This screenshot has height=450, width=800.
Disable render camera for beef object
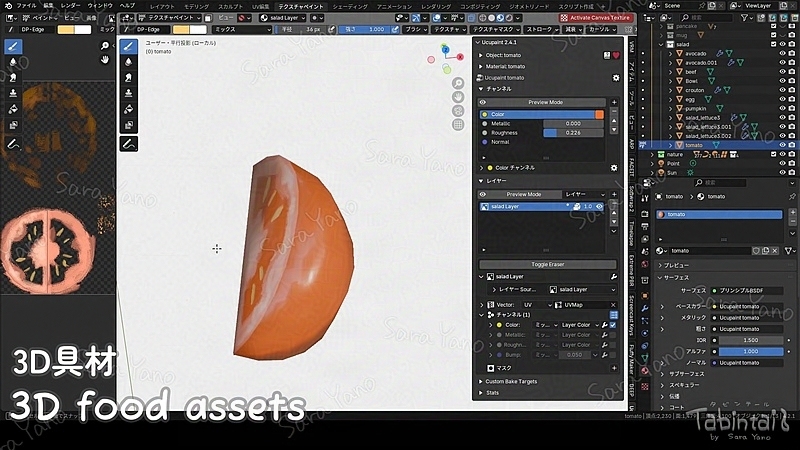[791, 72]
